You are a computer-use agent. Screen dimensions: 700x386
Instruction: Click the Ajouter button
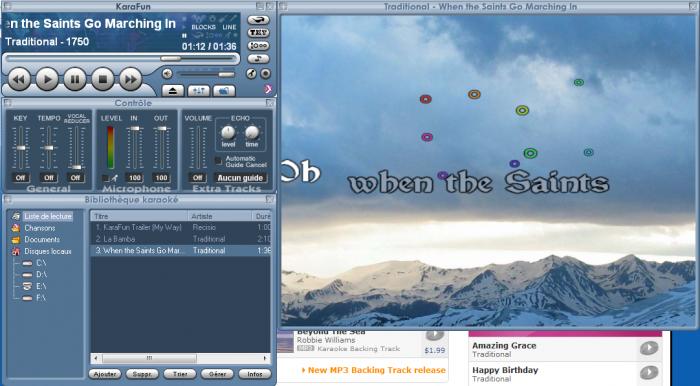click(x=105, y=374)
